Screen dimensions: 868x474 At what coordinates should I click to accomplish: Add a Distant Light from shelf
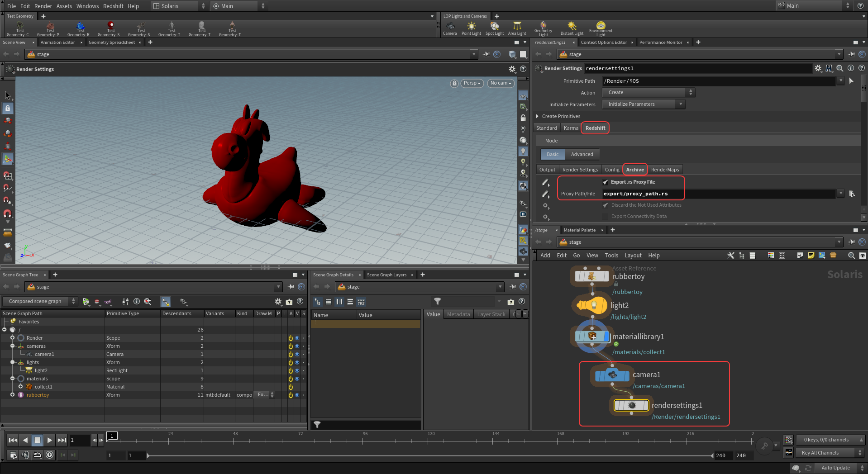pyautogui.click(x=572, y=28)
